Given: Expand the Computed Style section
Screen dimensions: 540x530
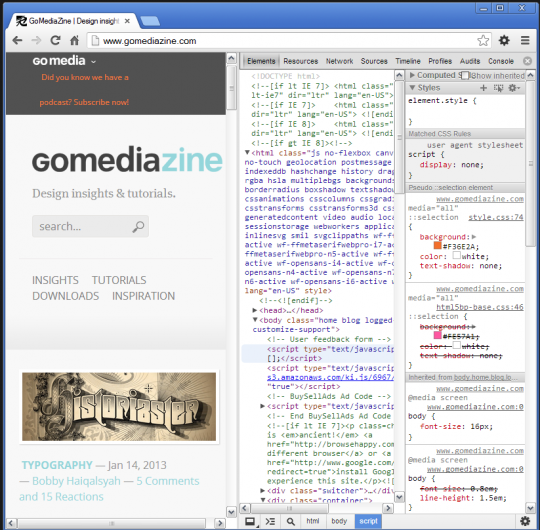Looking at the screenshot, I should (x=412, y=75).
